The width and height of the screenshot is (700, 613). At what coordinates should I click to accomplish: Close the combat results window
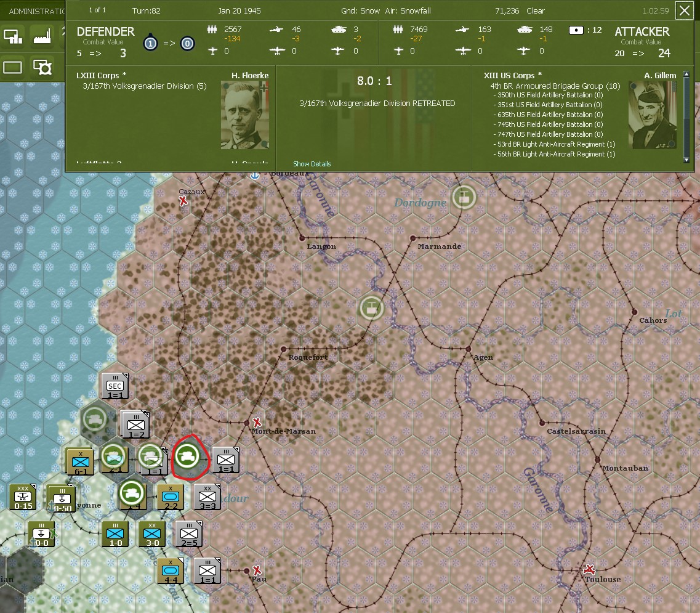pyautogui.click(x=685, y=10)
